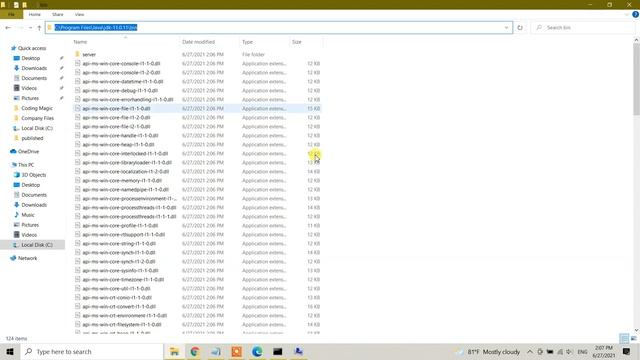This screenshot has width=640, height=360.
Task: Switch to Details view layout icon
Action: pyautogui.click(x=624, y=338)
